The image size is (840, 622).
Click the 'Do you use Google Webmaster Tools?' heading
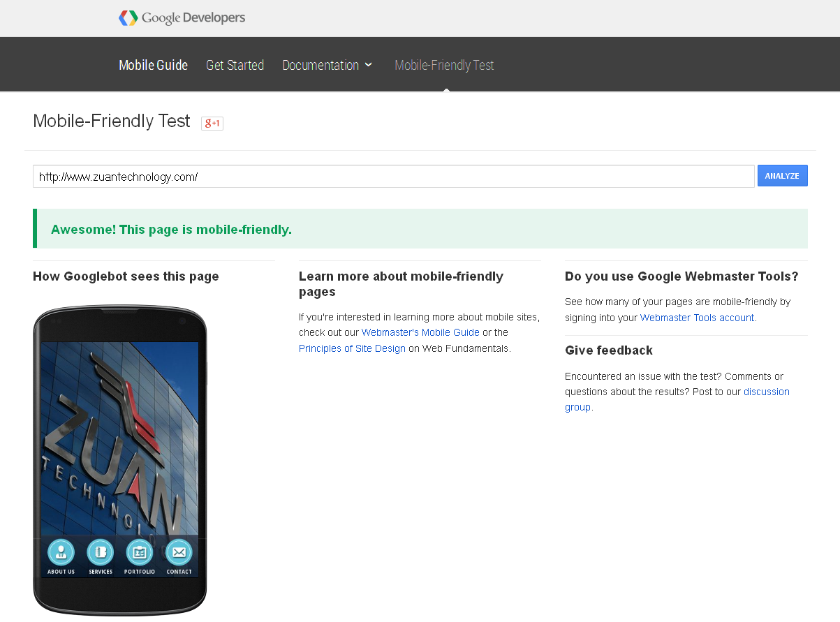coord(681,276)
